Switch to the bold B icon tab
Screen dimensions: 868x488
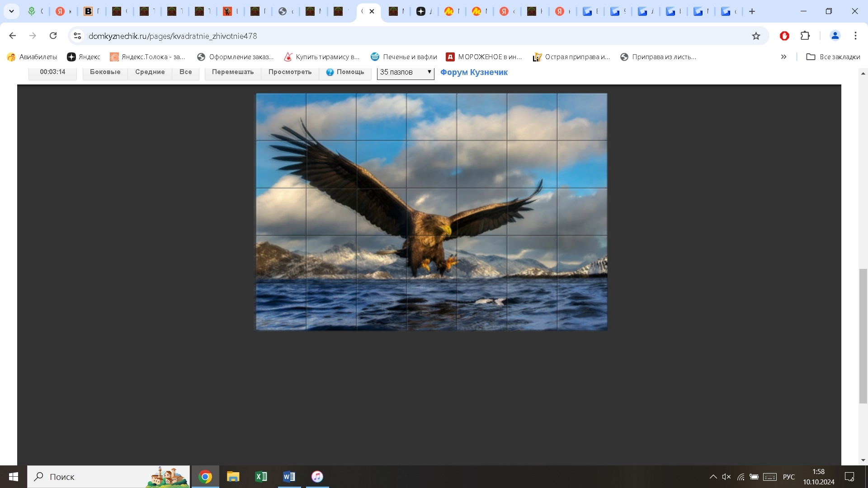pos(88,11)
